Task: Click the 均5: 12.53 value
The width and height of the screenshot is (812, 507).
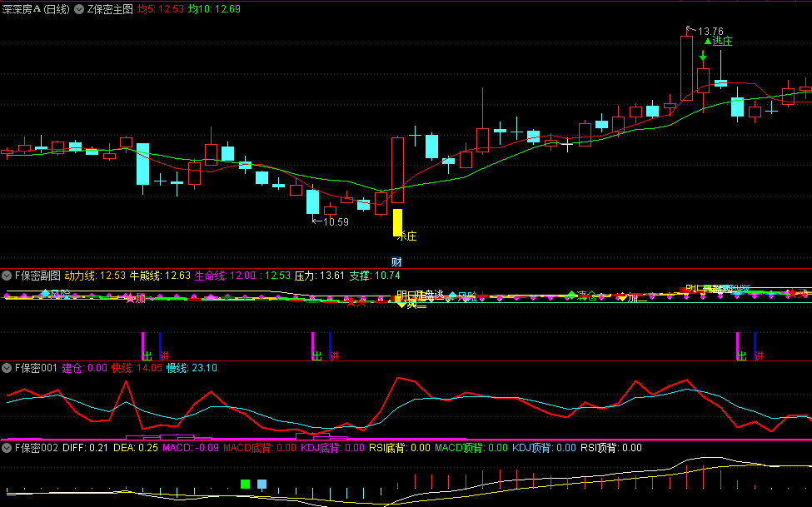Action: [161, 9]
